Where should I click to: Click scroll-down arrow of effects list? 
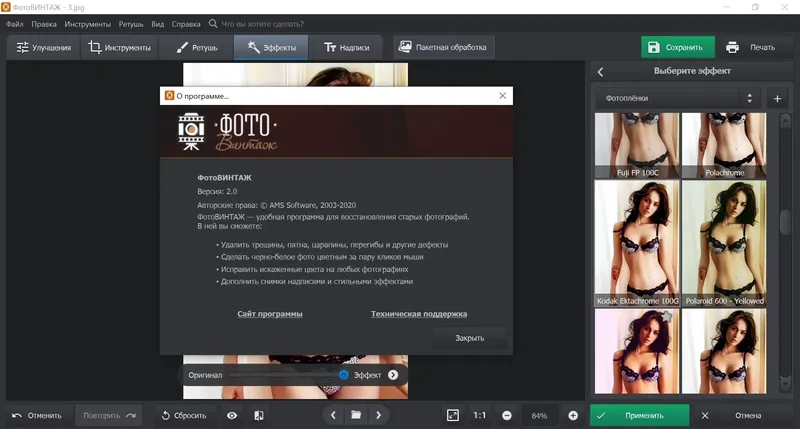(785, 385)
